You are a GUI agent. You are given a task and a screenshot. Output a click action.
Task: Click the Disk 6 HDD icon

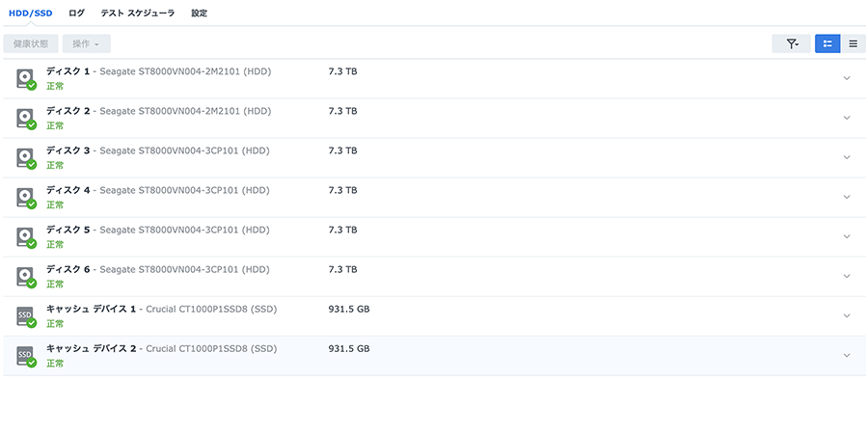25,276
